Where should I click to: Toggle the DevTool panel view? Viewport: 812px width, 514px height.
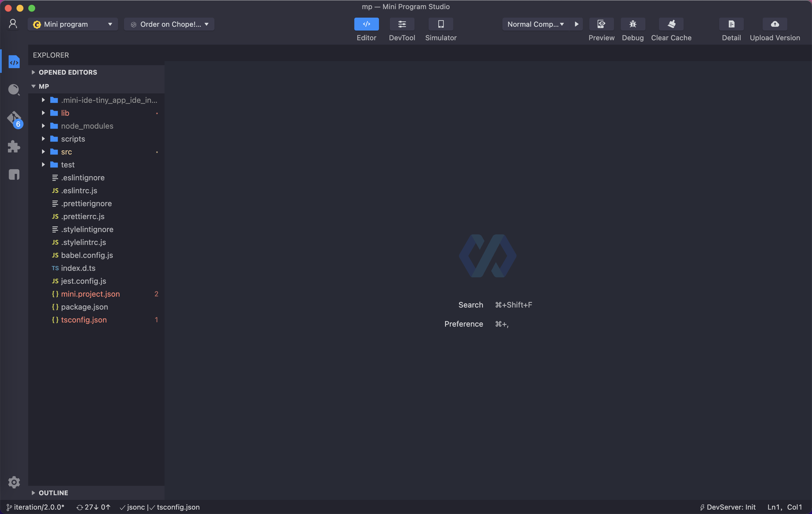click(402, 24)
